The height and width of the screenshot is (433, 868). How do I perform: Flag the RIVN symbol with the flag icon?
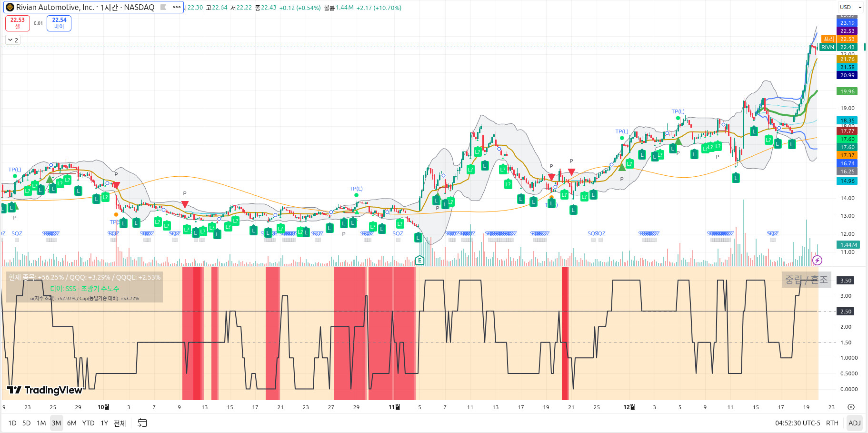(163, 7)
